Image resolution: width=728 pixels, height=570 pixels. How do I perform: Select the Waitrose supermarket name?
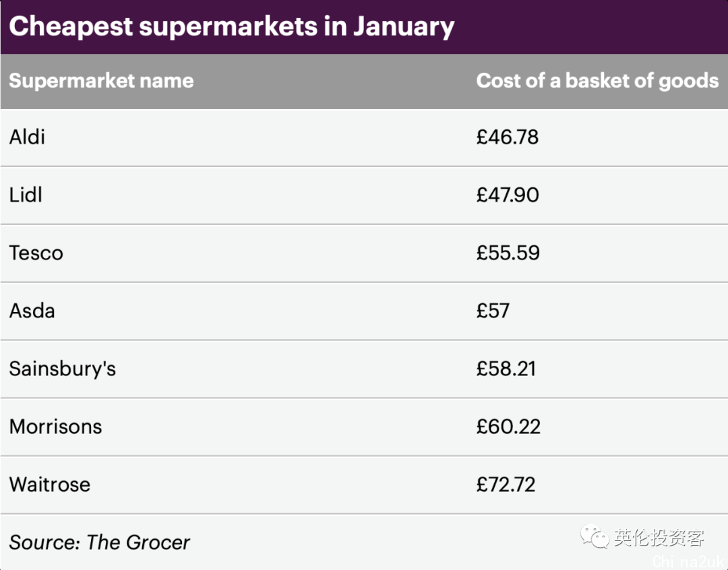coord(50,484)
